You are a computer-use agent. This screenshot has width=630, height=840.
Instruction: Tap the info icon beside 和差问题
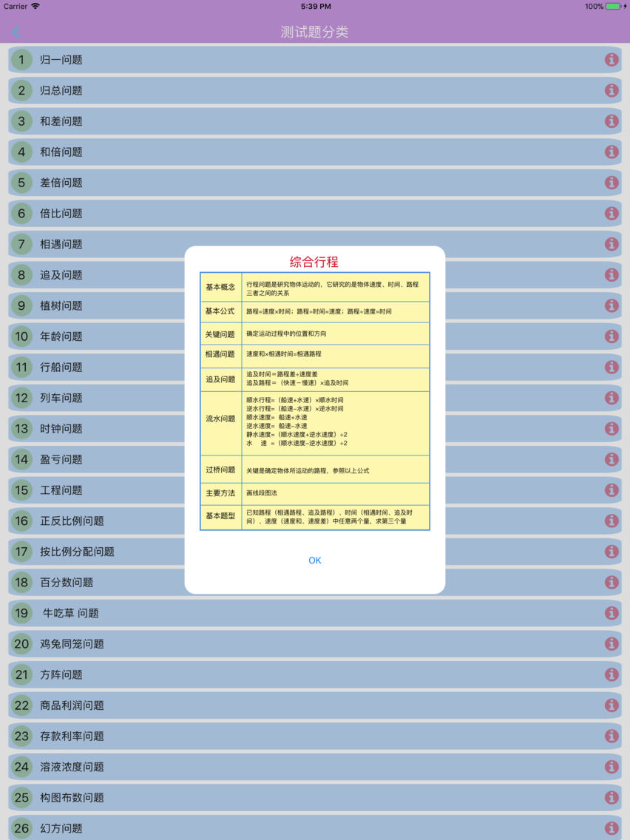tap(612, 121)
